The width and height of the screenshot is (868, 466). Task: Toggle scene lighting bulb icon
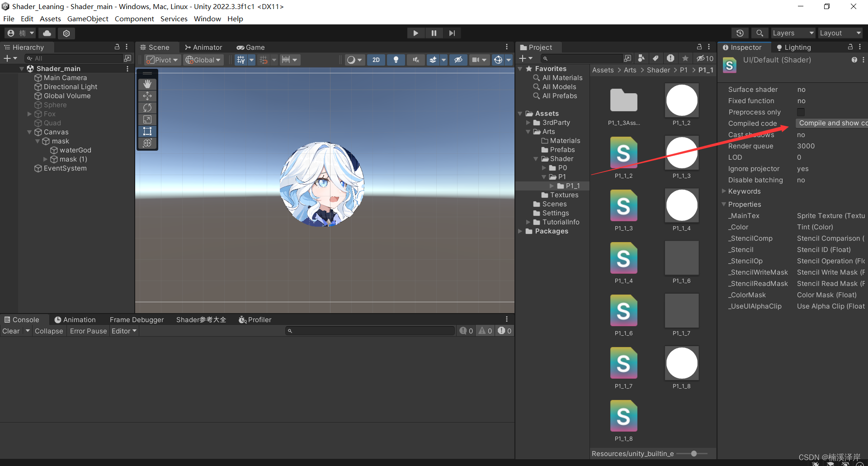[396, 60]
